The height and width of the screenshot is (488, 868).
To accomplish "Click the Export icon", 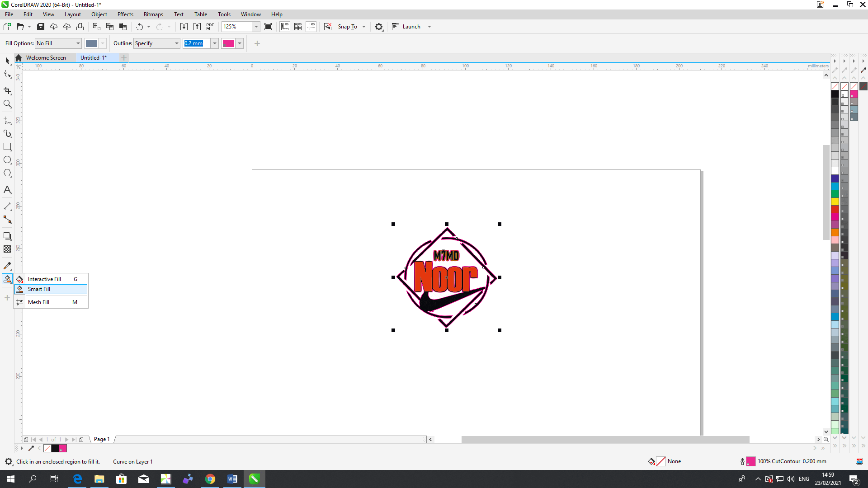I will [197, 27].
